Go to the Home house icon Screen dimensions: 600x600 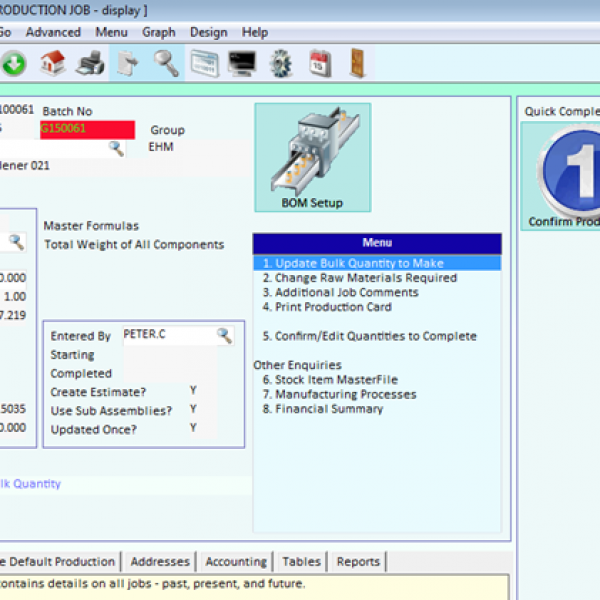click(x=52, y=63)
